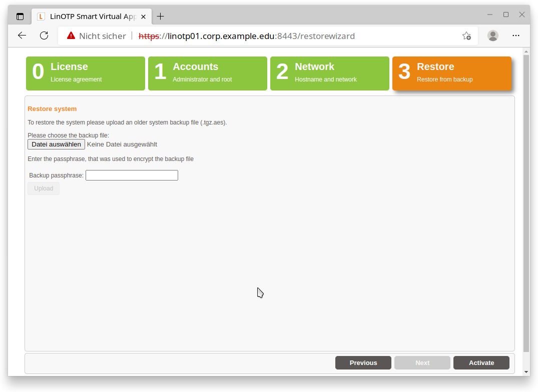Go to step 1 Accounts
Viewport: 538px width, 392px height.
(208, 73)
